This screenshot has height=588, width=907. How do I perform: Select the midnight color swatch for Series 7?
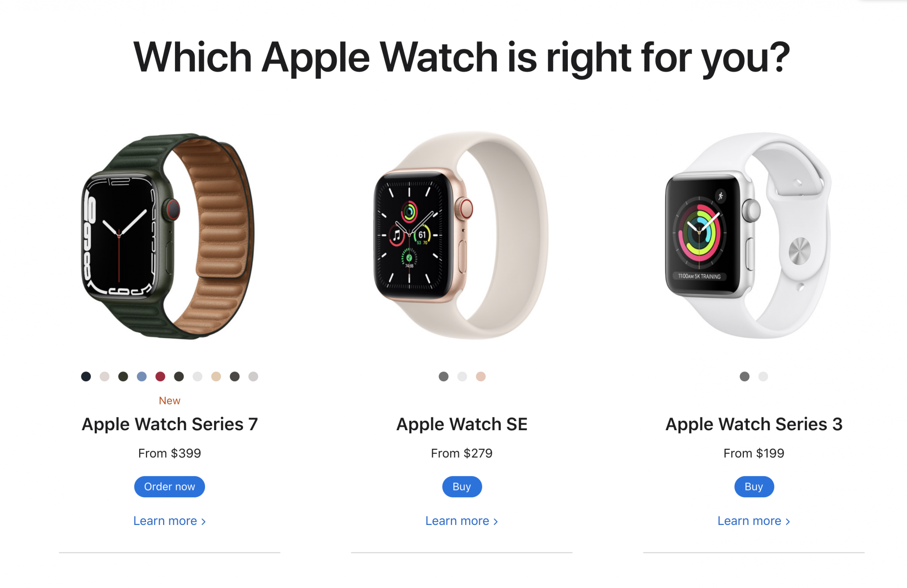(86, 376)
